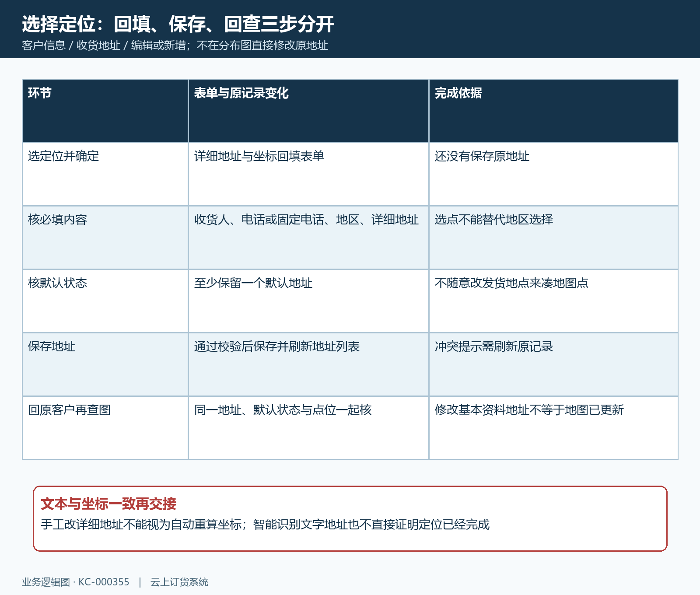Select the cell 详细地址与坐标回填表单
The width and height of the screenshot is (700, 595).
(308, 174)
